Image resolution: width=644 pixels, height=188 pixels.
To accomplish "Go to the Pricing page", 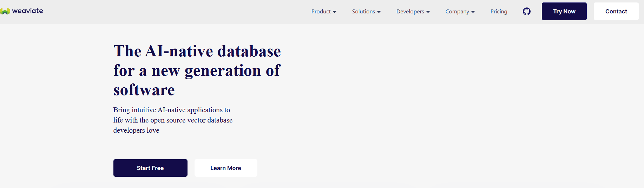I will pyautogui.click(x=499, y=12).
